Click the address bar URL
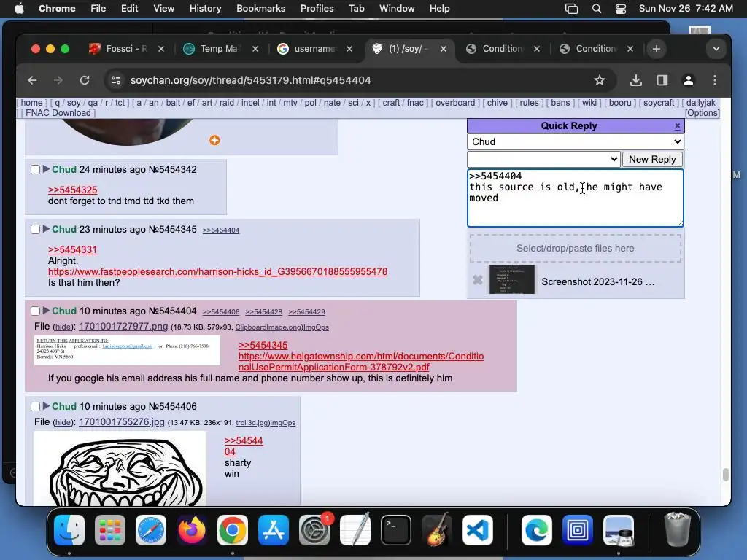Image resolution: width=747 pixels, height=560 pixels. click(251, 80)
